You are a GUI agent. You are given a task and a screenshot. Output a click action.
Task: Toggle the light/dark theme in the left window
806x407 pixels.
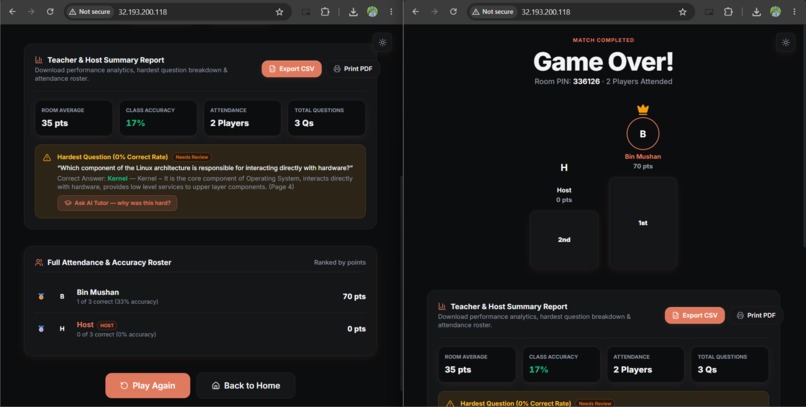(x=382, y=42)
